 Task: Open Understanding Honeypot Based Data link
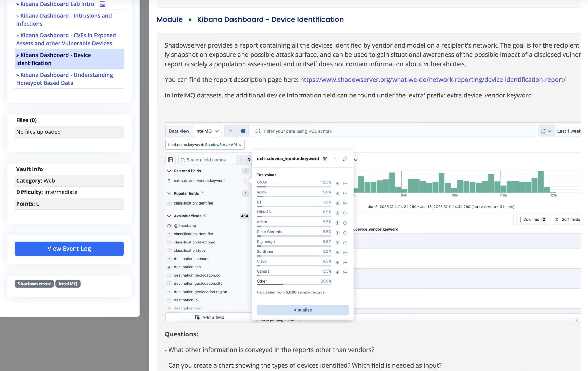tap(64, 79)
